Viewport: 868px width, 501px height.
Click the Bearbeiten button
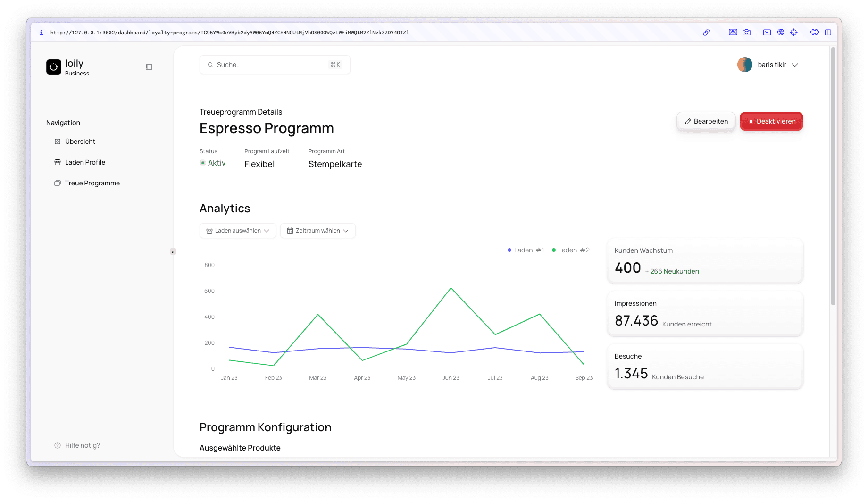coord(706,121)
